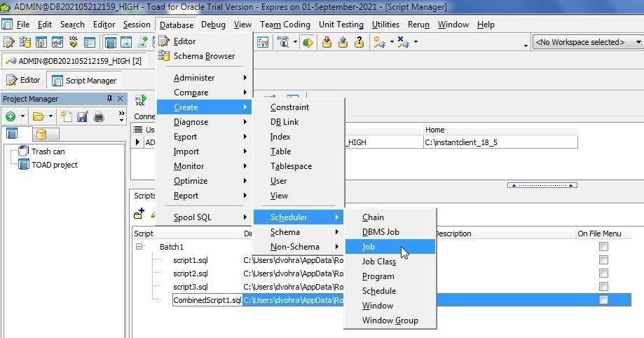Click the add script folder plus icon
Image resolution: width=644 pixels, height=338 pixels.
pyautogui.click(x=139, y=213)
